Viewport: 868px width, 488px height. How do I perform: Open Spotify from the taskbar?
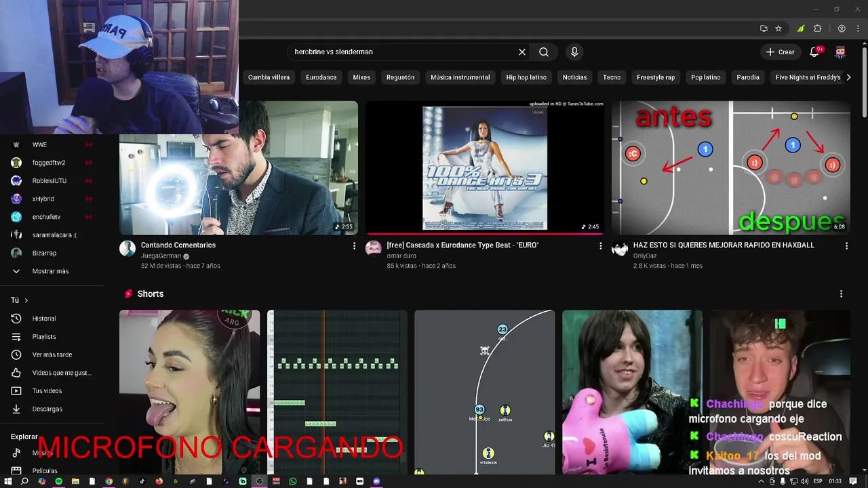point(58,481)
